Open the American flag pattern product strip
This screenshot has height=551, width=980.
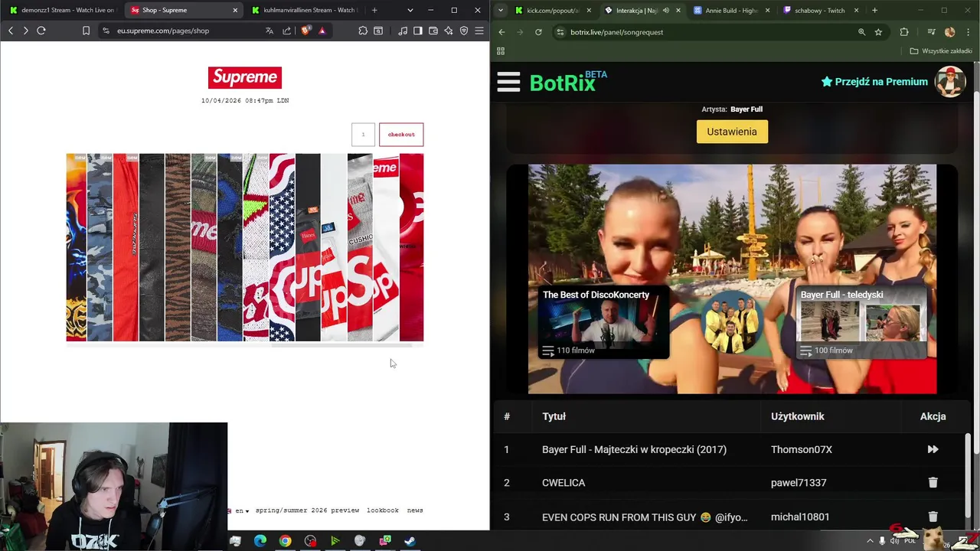tap(282, 247)
